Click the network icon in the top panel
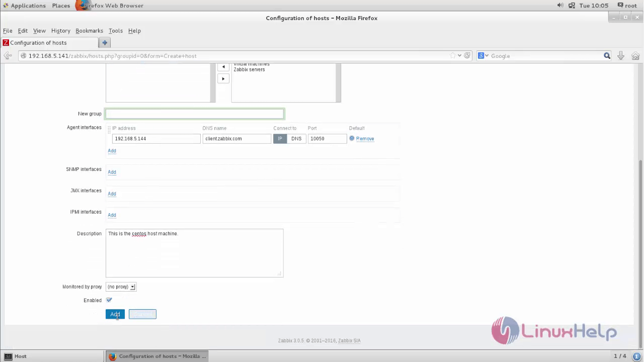Viewport: 644px width, 362px height. tap(572, 6)
